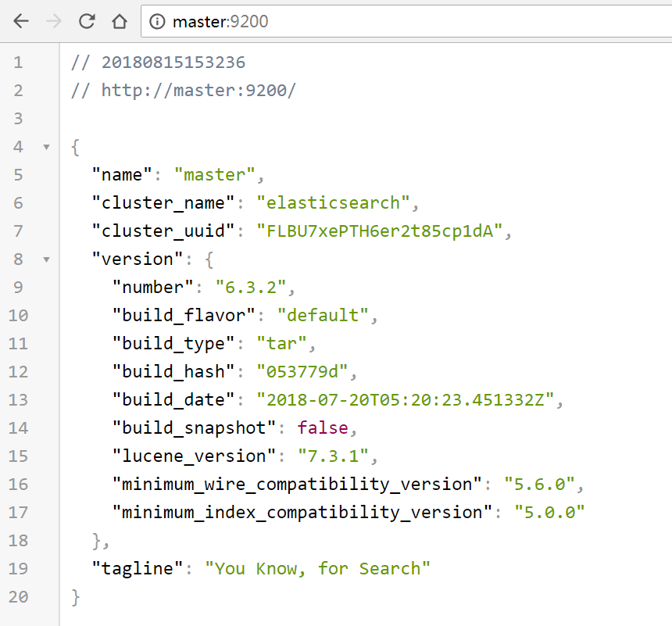Click the closing brace on line 18

pos(97,541)
